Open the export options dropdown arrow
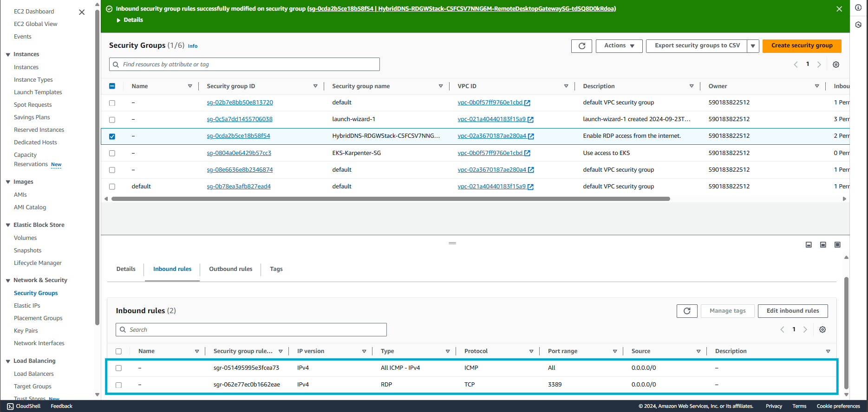 [x=753, y=46]
